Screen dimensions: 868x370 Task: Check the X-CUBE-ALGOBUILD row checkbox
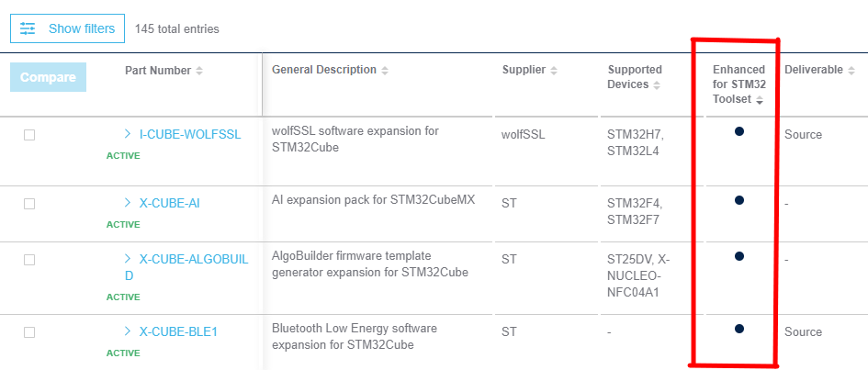[29, 260]
